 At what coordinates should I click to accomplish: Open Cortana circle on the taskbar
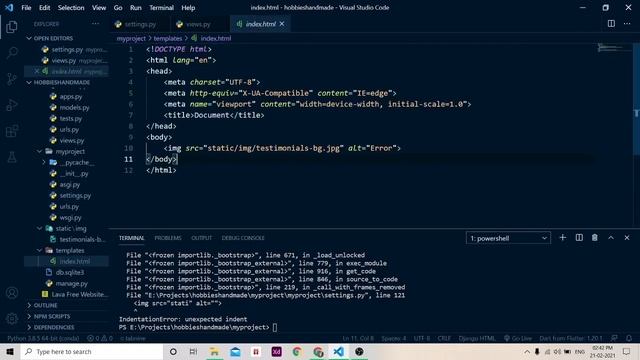173,351
